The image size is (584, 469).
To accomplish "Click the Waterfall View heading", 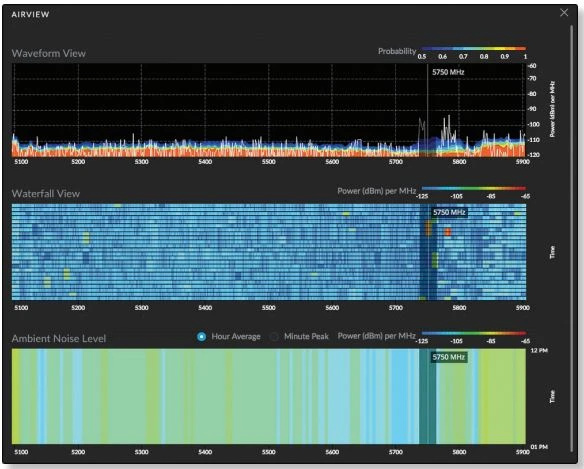I will 46,194.
